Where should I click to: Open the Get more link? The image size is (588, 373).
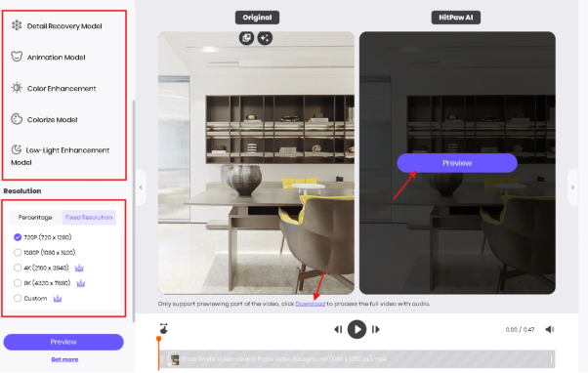point(64,359)
